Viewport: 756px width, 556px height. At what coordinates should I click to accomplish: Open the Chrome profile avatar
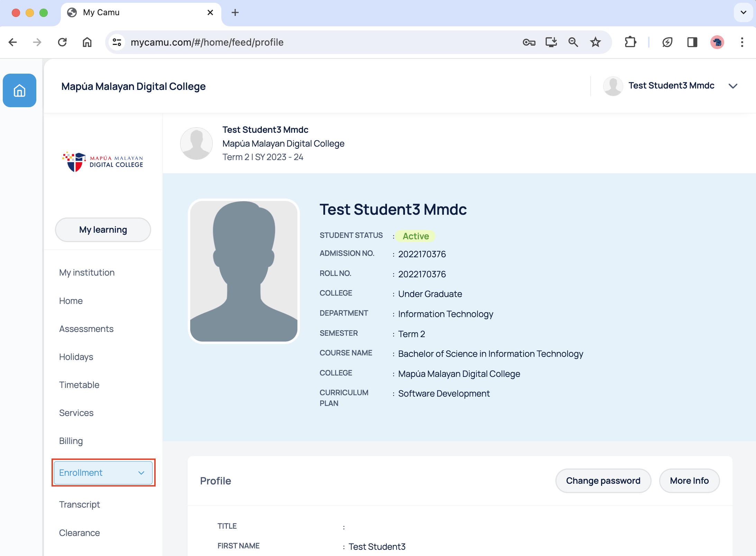717,42
